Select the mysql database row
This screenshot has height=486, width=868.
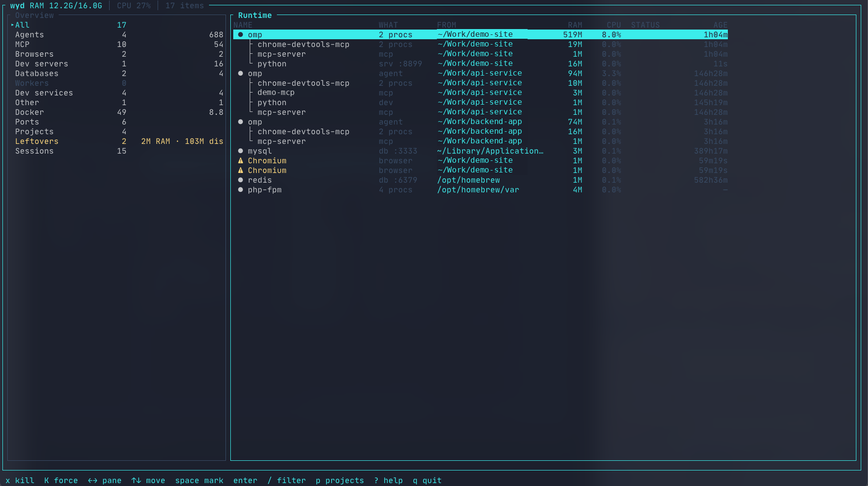click(x=481, y=151)
